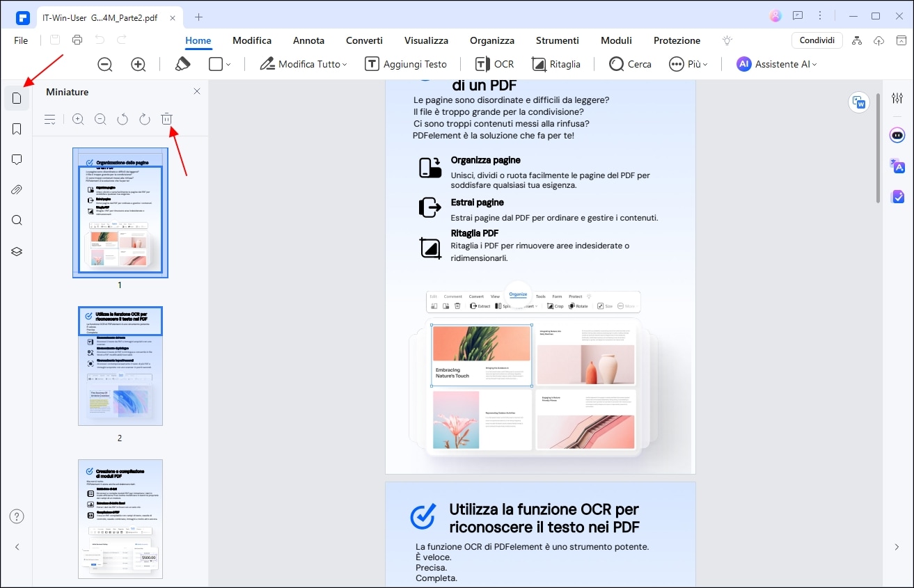Click the Save icon in title toolbar
914x588 pixels.
[55, 40]
